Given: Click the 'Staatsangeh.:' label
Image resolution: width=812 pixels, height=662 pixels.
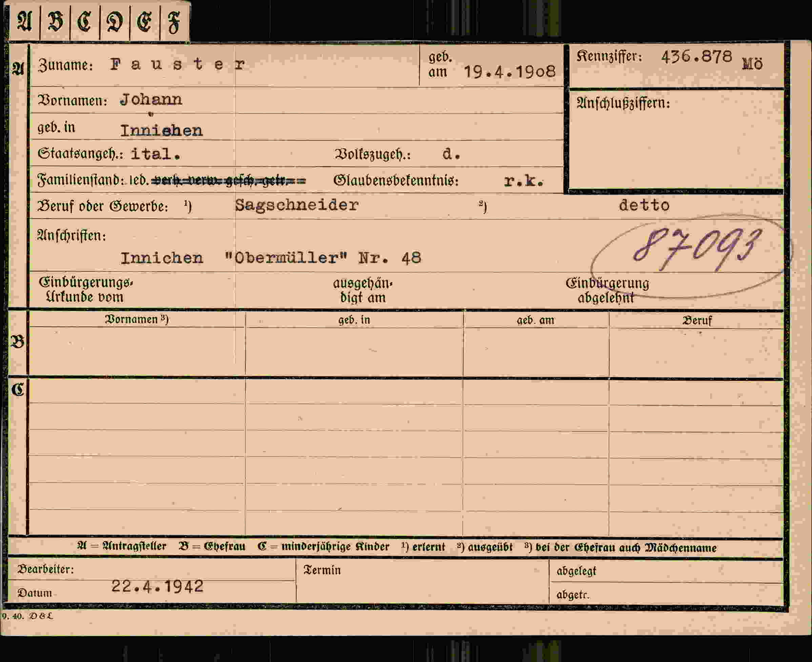Looking at the screenshot, I should click(x=80, y=154).
